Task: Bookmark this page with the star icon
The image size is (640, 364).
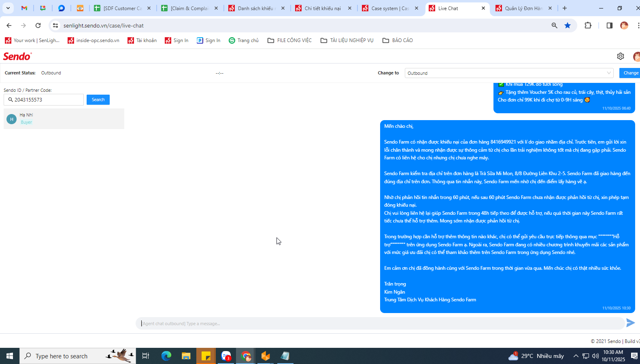Action: tap(568, 25)
